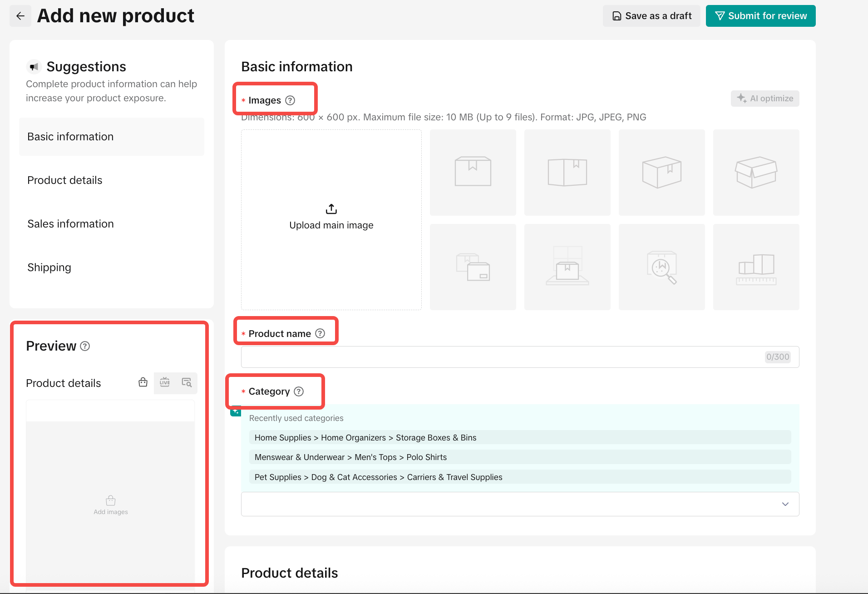Click the upload main image icon
The width and height of the screenshot is (868, 594).
(331, 209)
